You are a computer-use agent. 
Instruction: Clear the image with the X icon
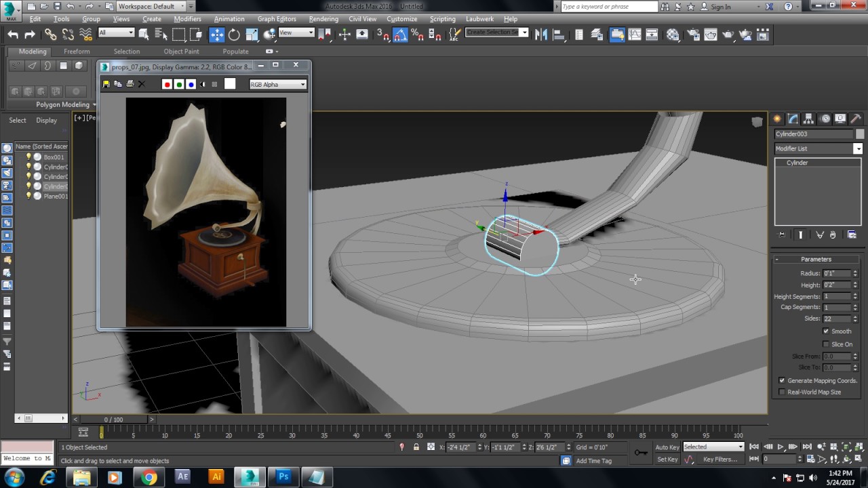point(141,84)
